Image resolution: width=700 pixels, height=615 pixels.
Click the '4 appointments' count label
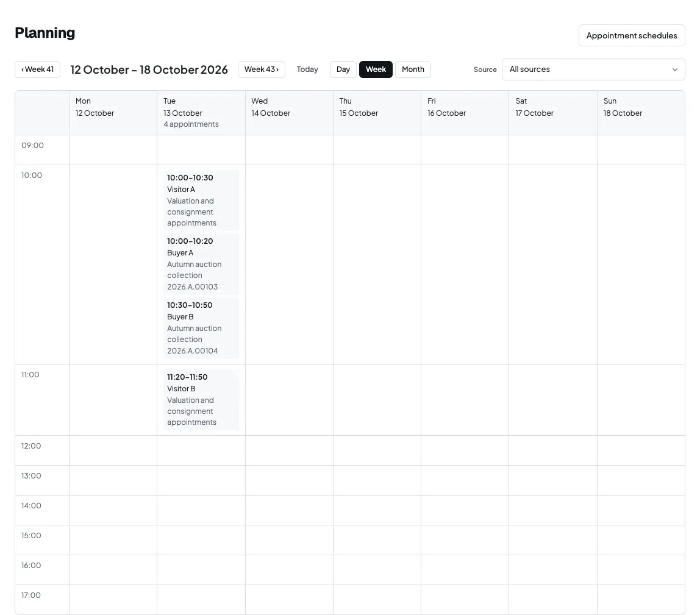click(191, 124)
